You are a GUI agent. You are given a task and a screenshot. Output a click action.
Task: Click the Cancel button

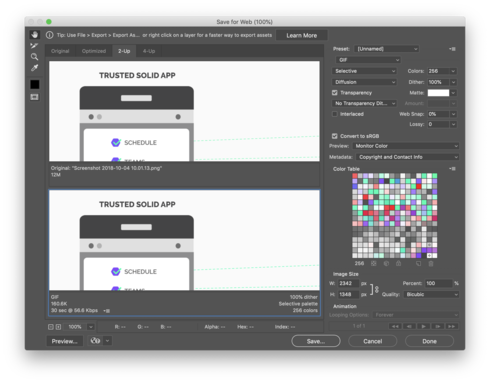pyautogui.click(x=373, y=341)
